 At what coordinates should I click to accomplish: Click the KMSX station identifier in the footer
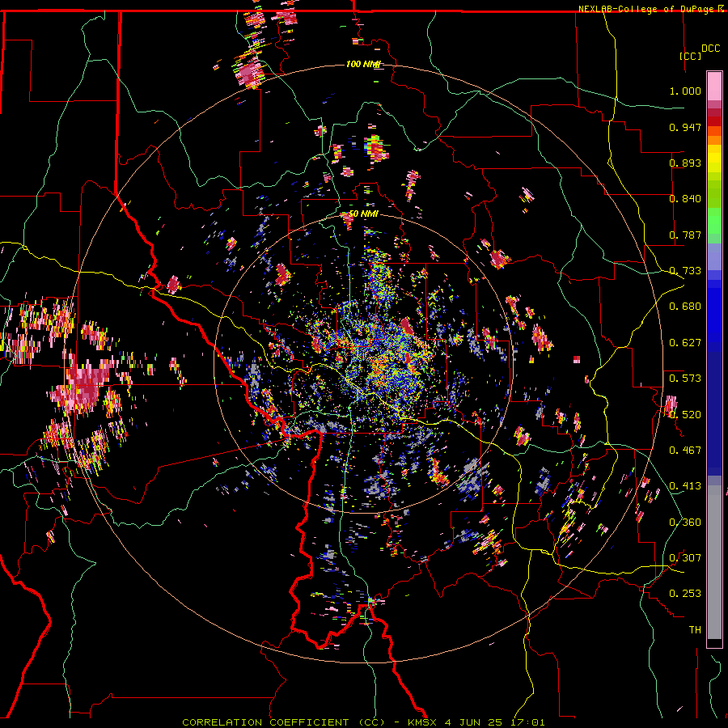coord(424,722)
